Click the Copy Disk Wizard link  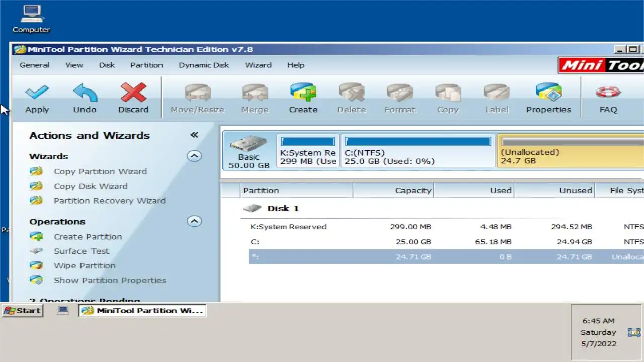pyautogui.click(x=91, y=186)
